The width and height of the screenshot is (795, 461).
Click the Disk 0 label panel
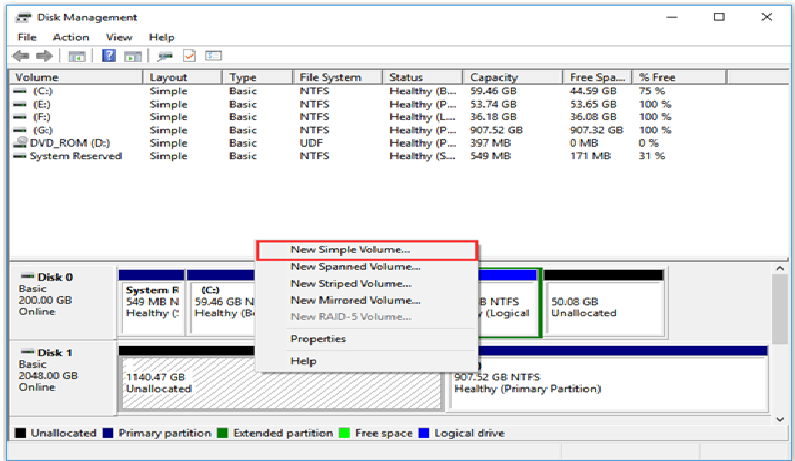pyautogui.click(x=62, y=302)
